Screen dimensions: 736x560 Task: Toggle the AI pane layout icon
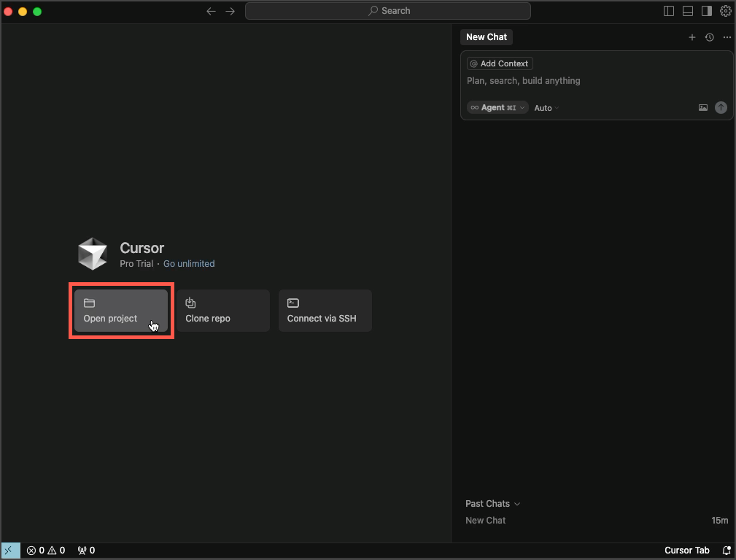pyautogui.click(x=706, y=11)
